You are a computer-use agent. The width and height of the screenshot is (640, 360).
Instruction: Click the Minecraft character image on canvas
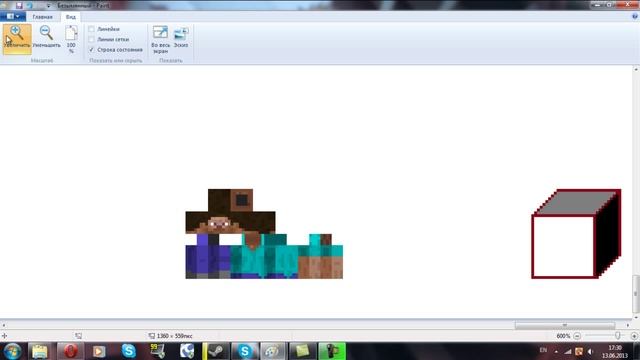point(264,234)
